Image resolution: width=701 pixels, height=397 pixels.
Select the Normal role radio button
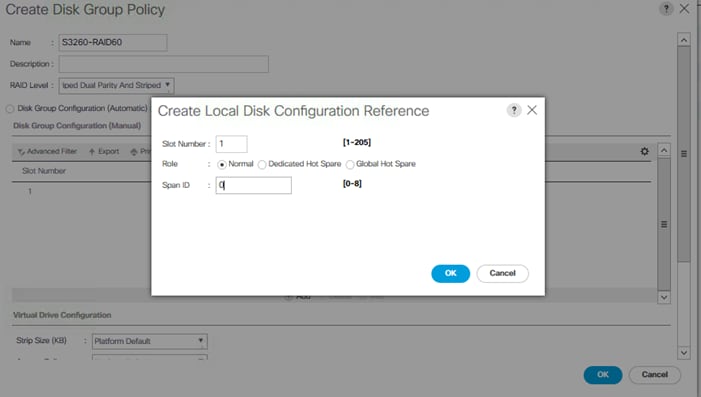[221, 165]
